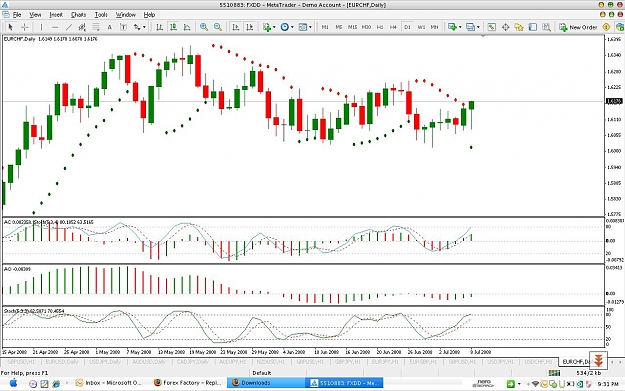Open the Charts menu
This screenshot has width=625, height=391.
[x=79, y=15]
